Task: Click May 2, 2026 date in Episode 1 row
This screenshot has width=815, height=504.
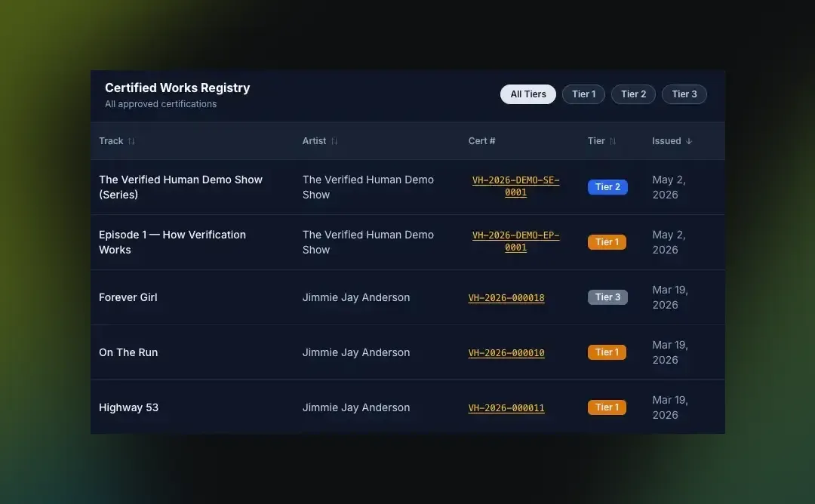Action: coord(669,242)
